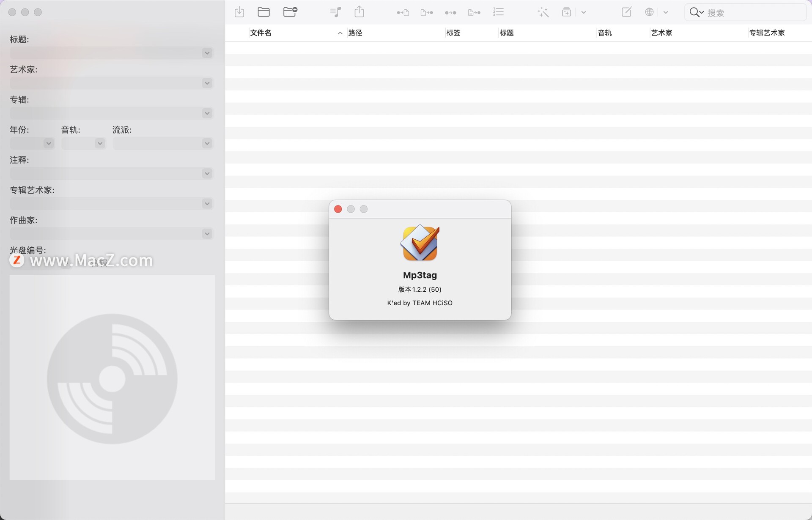Click the 版本1.2.2 (50) version text

pos(420,290)
